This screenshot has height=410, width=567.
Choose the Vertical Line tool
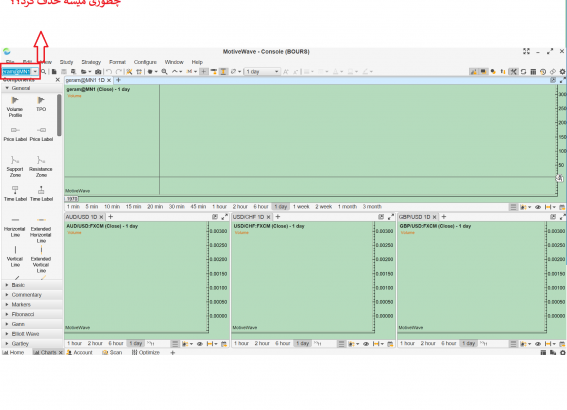pyautogui.click(x=15, y=257)
